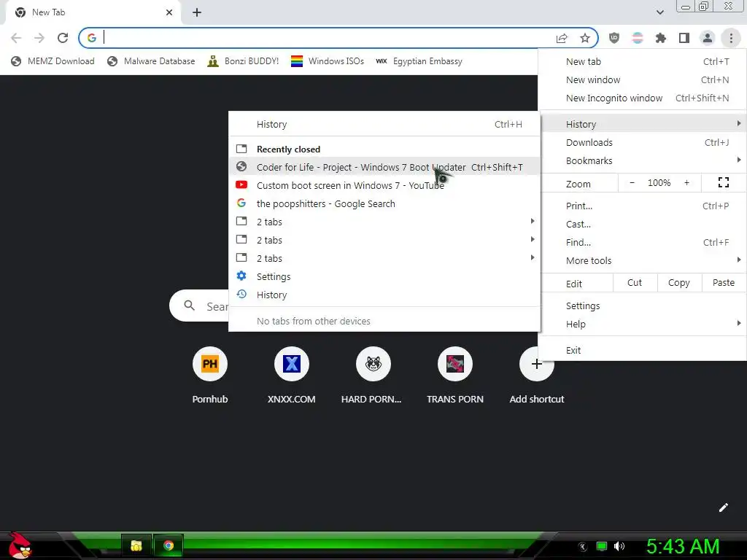This screenshot has width=747, height=560.
Task: Open the XNXX.COM shortcut tile
Action: tap(292, 376)
